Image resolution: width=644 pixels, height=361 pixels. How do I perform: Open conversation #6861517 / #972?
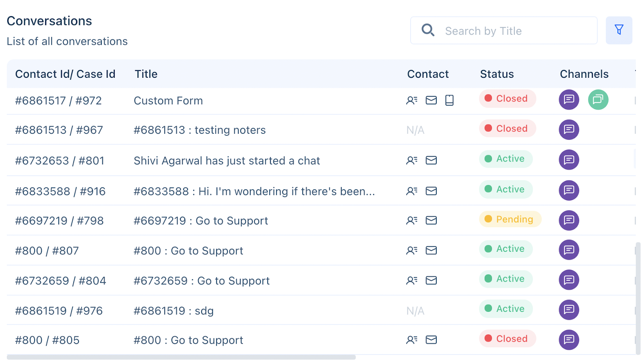58,101
